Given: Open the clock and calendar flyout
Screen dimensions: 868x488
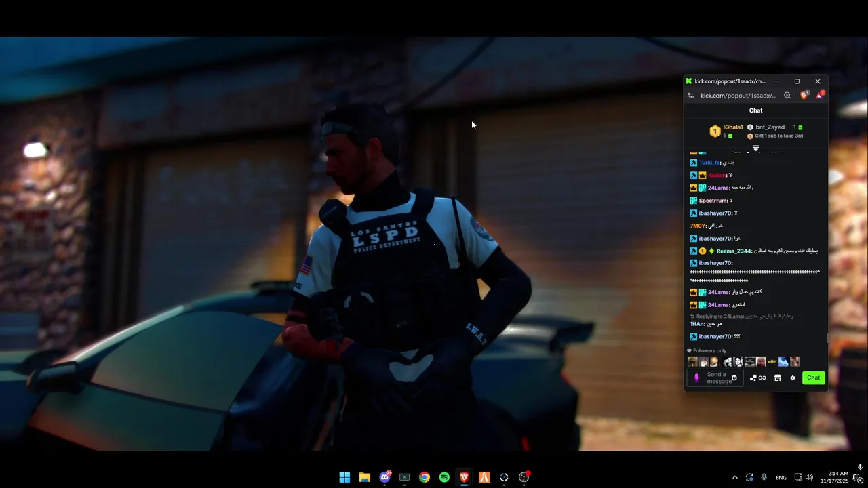Looking at the screenshot, I should (x=833, y=477).
